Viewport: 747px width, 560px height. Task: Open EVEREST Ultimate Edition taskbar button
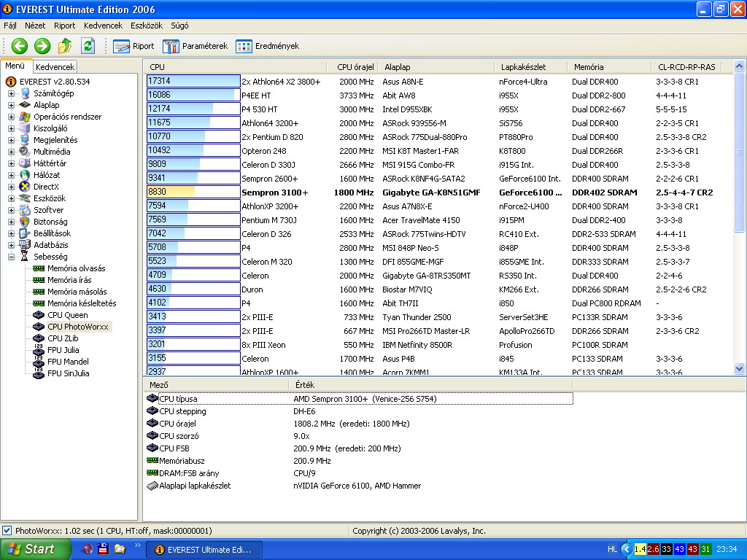[204, 550]
